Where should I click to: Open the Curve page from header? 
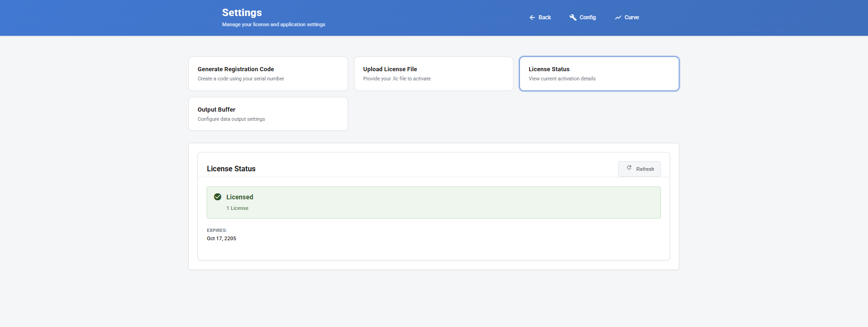pos(627,17)
